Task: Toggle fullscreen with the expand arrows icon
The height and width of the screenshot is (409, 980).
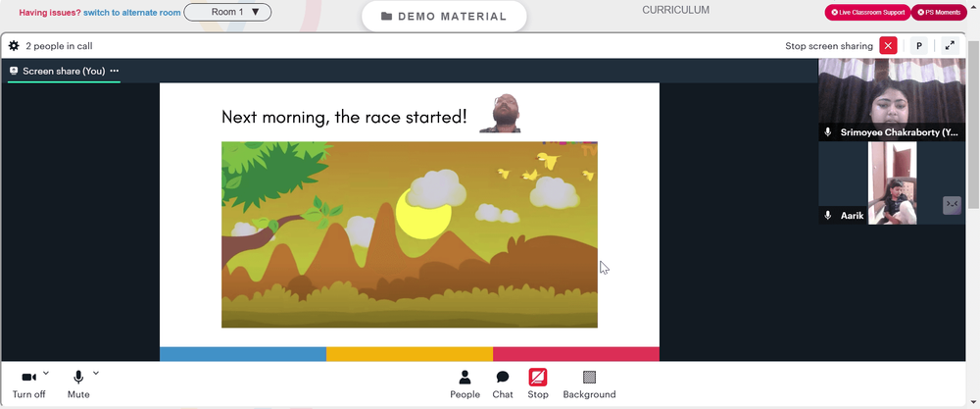Action: (x=950, y=46)
